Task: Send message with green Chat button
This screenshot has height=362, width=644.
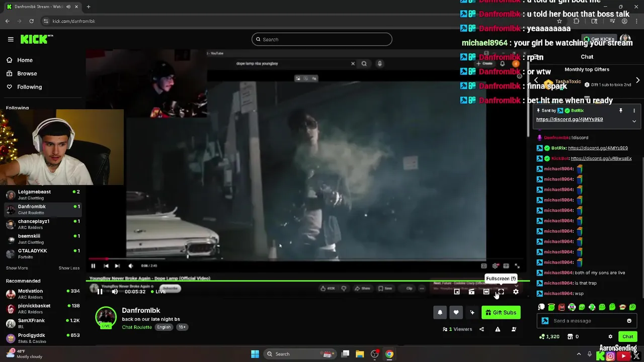Action: (x=627, y=336)
